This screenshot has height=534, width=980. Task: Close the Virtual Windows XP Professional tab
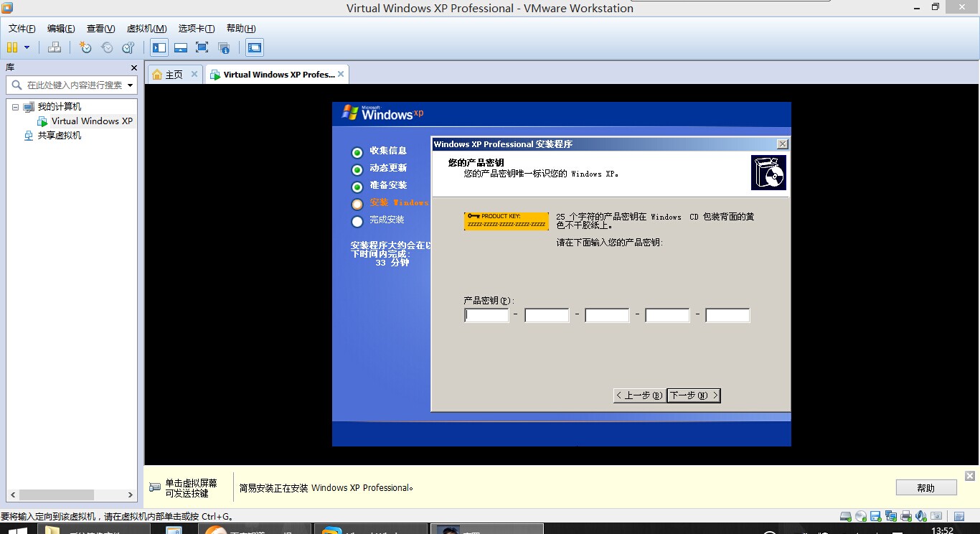point(341,74)
